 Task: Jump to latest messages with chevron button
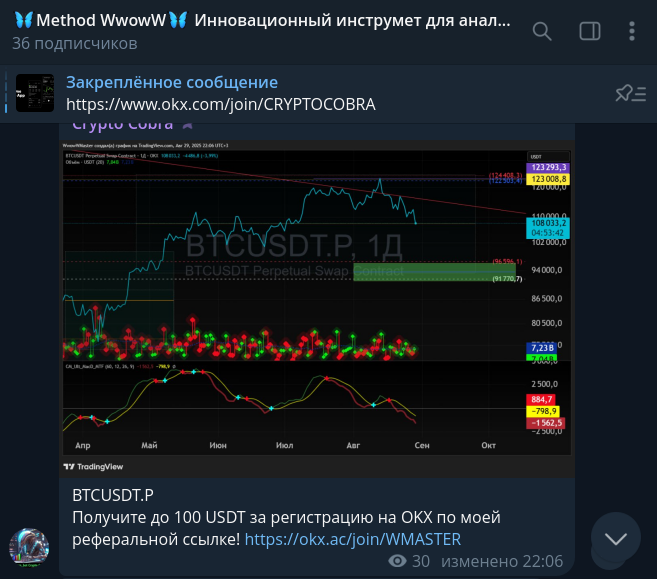tap(615, 538)
